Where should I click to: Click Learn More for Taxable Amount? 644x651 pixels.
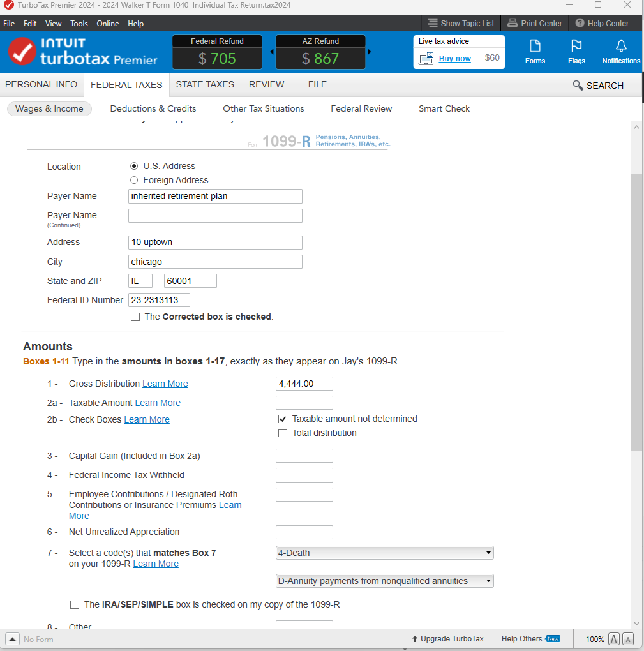158,403
